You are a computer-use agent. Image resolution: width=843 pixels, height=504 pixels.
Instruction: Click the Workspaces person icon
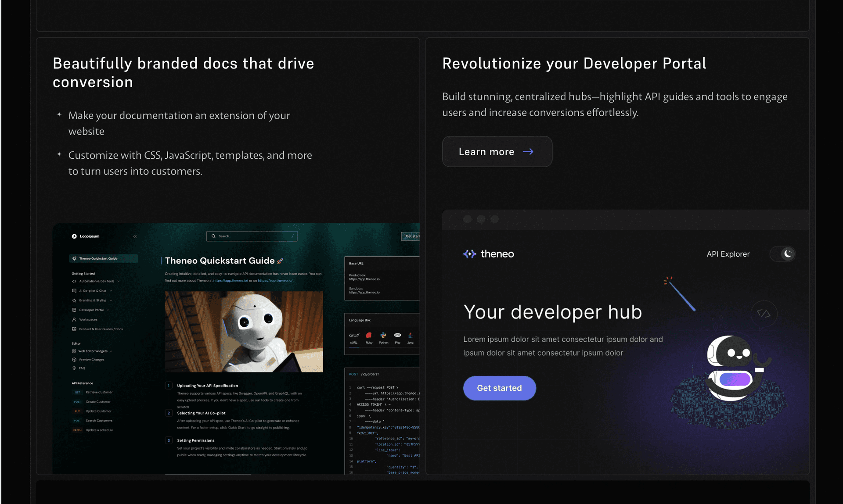tap(74, 319)
